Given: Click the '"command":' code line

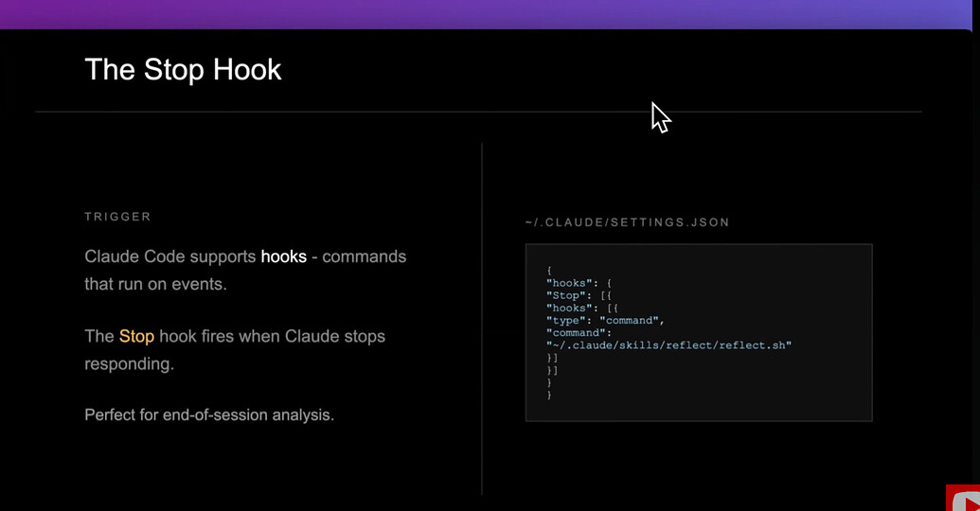Looking at the screenshot, I should pyautogui.click(x=579, y=333).
